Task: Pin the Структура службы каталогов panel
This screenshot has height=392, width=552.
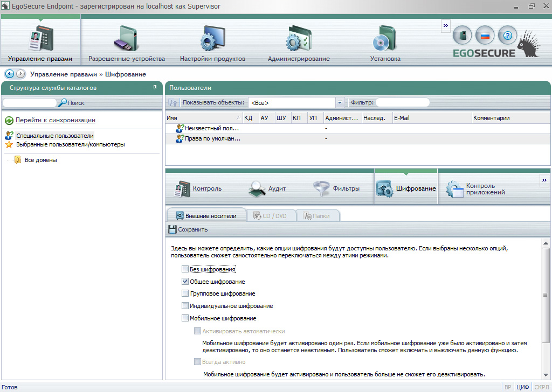Action: pyautogui.click(x=155, y=88)
